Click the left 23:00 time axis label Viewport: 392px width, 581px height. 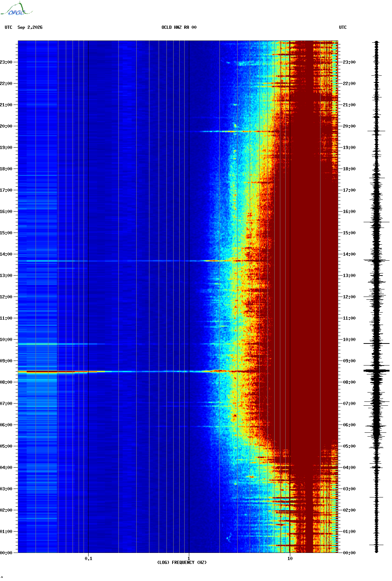coord(6,62)
